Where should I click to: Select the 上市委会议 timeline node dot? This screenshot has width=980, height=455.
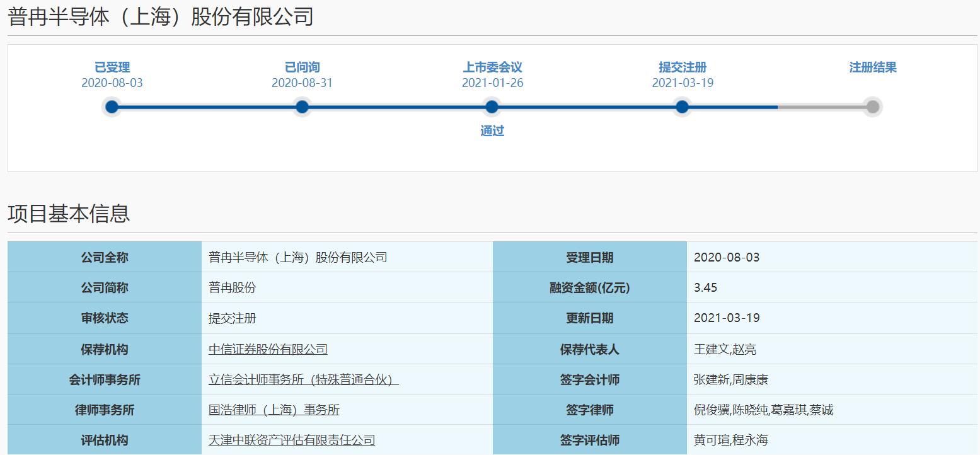pyautogui.click(x=492, y=107)
